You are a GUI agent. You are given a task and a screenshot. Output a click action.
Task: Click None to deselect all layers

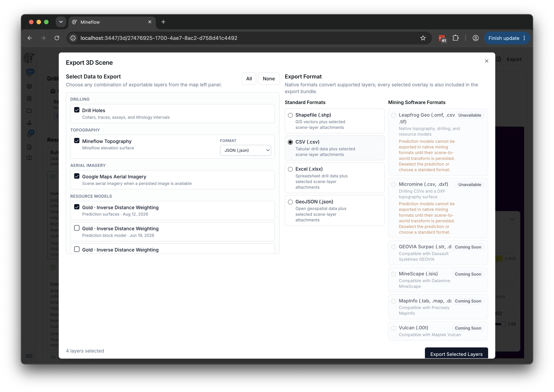(269, 79)
